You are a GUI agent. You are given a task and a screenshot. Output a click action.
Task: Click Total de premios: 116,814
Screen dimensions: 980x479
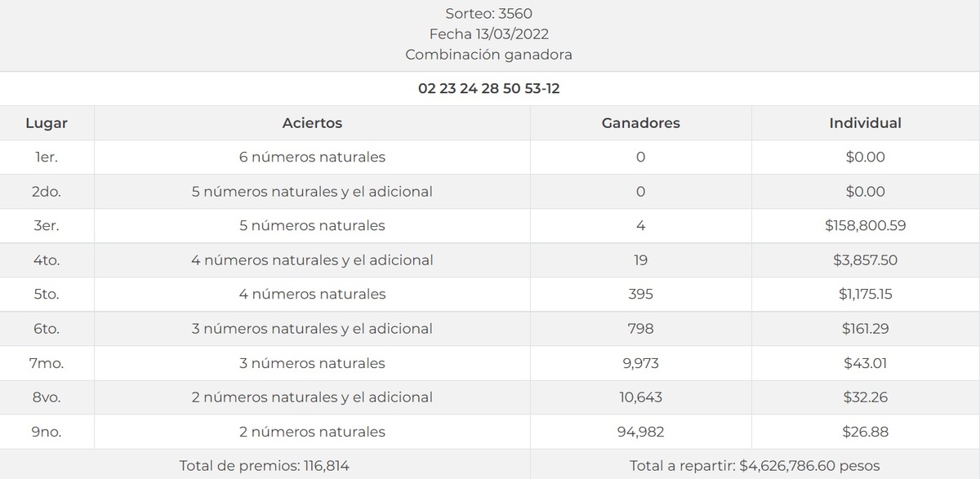point(265,466)
